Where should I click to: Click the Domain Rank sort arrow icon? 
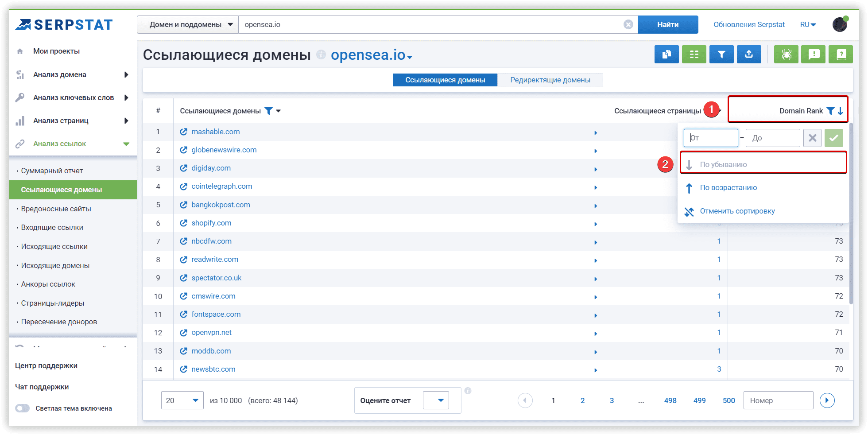(x=840, y=111)
